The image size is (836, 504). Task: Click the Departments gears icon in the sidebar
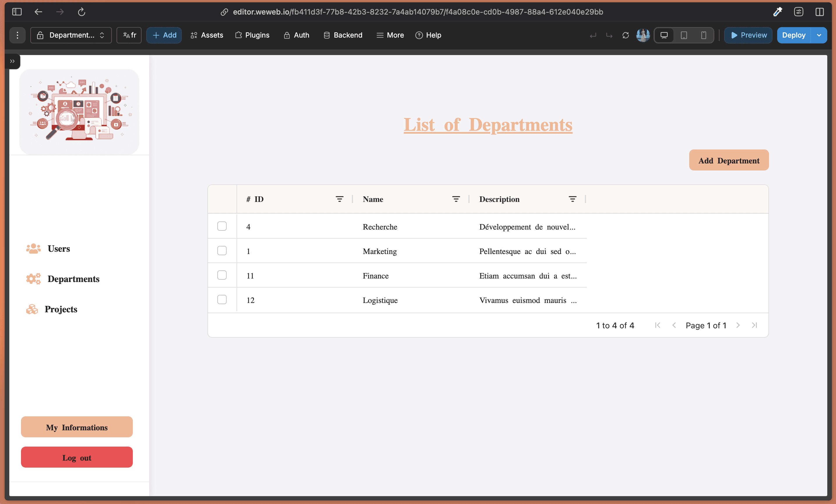tap(33, 279)
